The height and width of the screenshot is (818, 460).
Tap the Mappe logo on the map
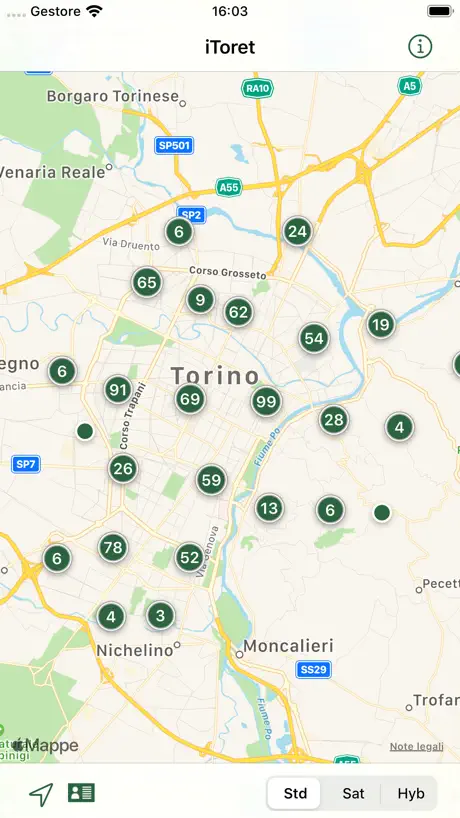45,745
